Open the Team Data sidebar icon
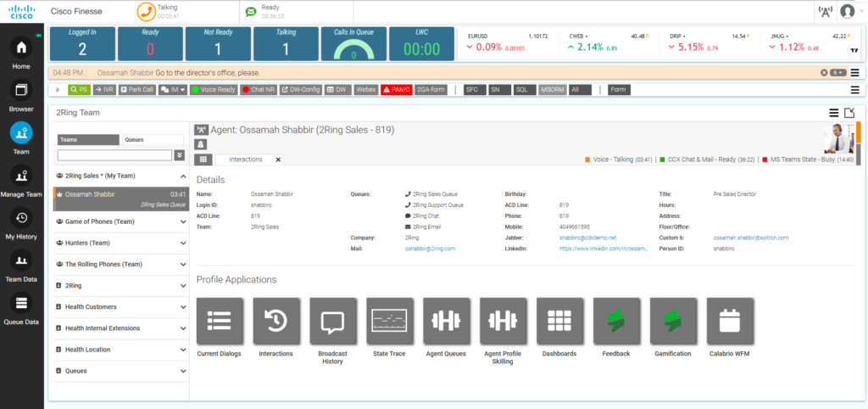The width and height of the screenshot is (868, 409). click(21, 261)
